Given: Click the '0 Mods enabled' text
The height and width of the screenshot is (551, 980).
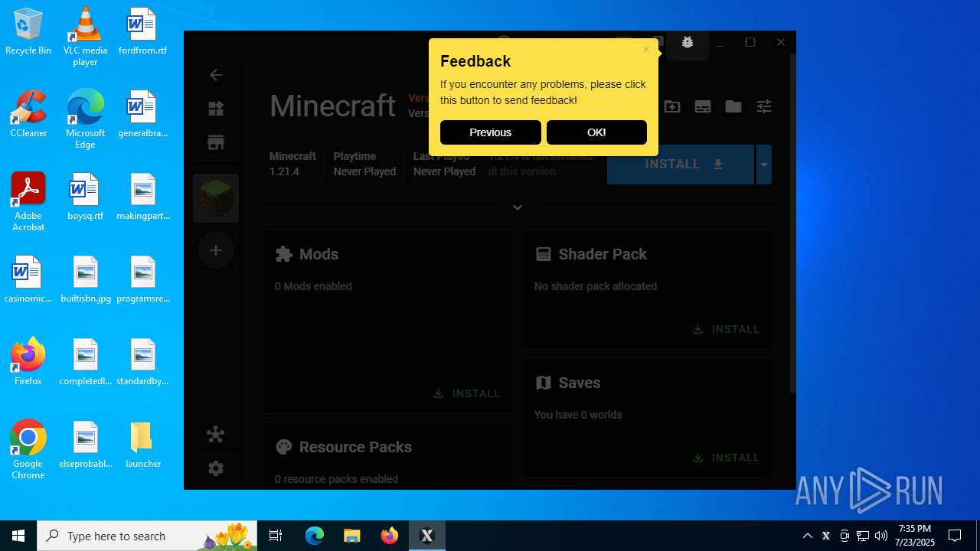Looking at the screenshot, I should pos(313,286).
